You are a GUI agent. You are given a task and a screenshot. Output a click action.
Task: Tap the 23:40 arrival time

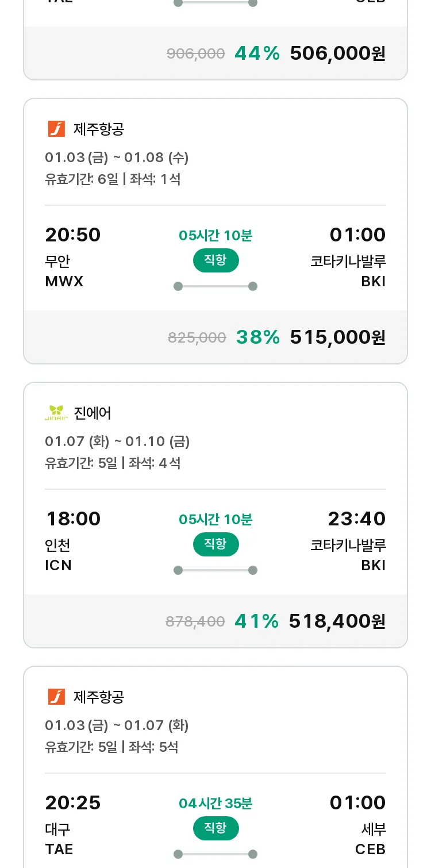coord(356,519)
